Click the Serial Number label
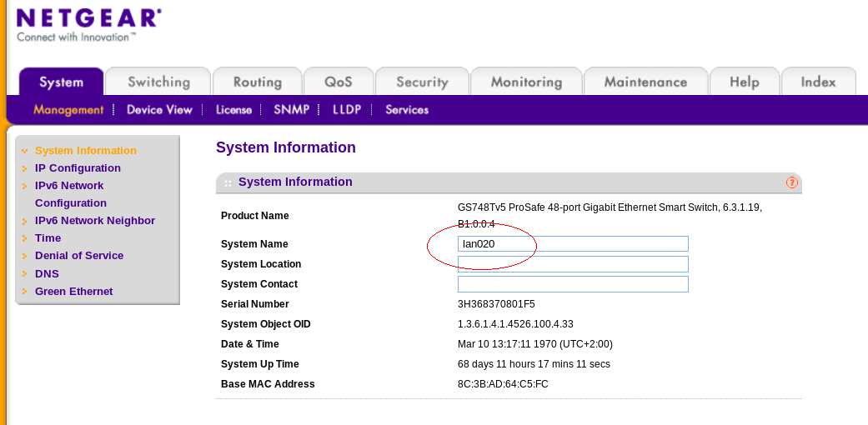The height and width of the screenshot is (425, 868). tap(254, 304)
